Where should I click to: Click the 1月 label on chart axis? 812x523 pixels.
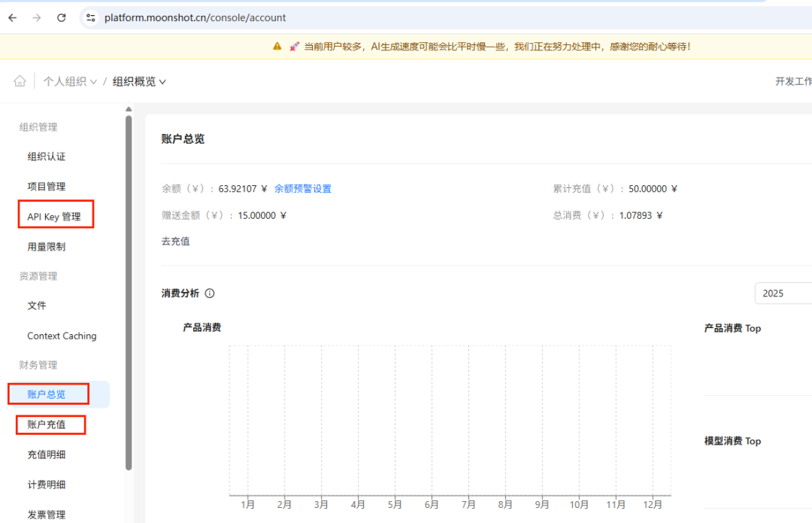coord(247,505)
